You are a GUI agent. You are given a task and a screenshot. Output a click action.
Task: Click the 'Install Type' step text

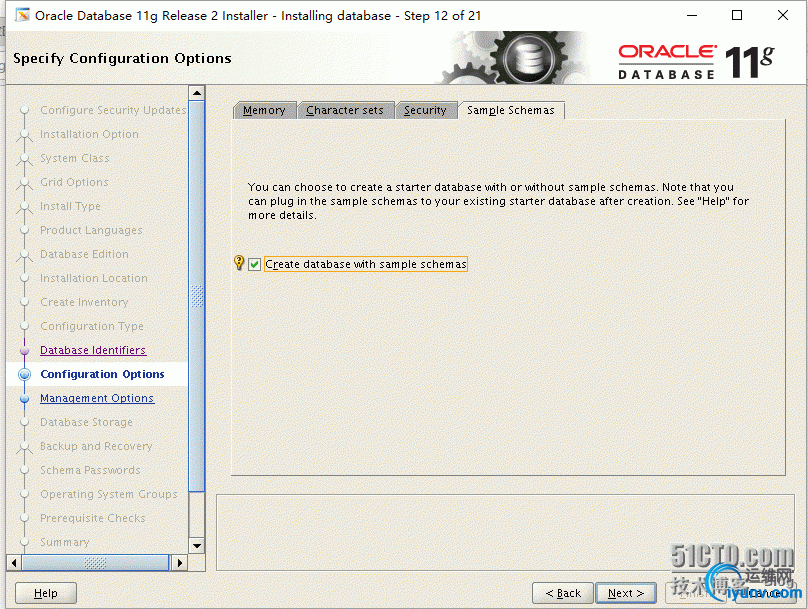(71, 207)
